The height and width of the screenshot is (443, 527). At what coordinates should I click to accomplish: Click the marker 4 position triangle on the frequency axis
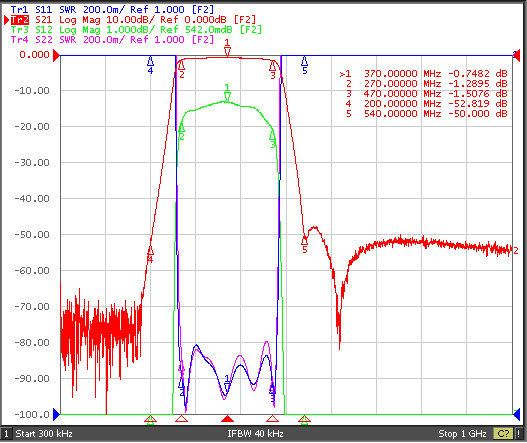pos(150,419)
